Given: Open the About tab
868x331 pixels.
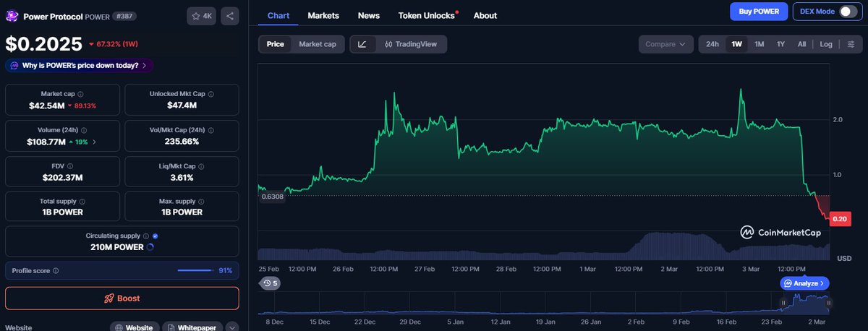Looking at the screenshot, I should click(485, 15).
